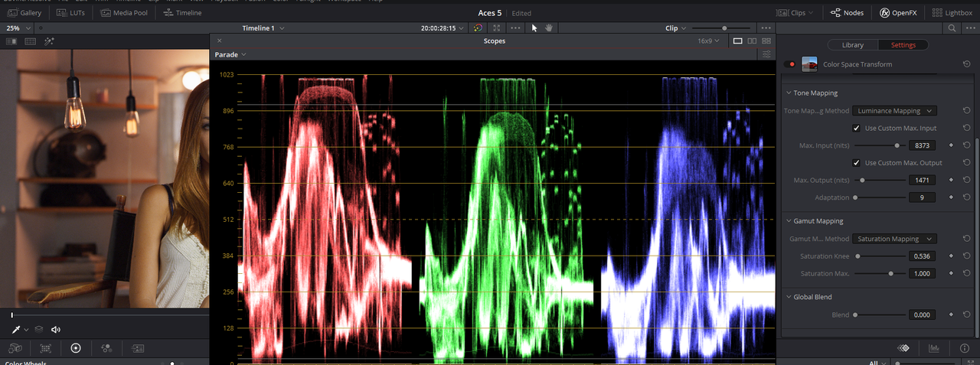Uncheck Use Custom Max. Output

857,163
